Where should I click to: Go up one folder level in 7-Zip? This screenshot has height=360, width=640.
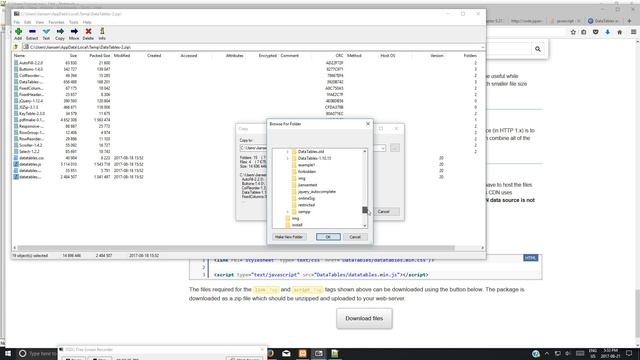pos(16,47)
